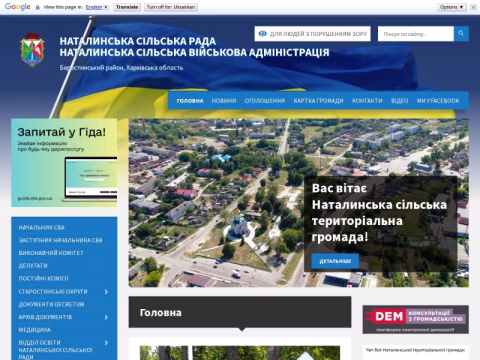Image resolution: width=480 pixels, height=360 pixels.
Task: Click the Google logo in translate bar
Action: pos(18,7)
